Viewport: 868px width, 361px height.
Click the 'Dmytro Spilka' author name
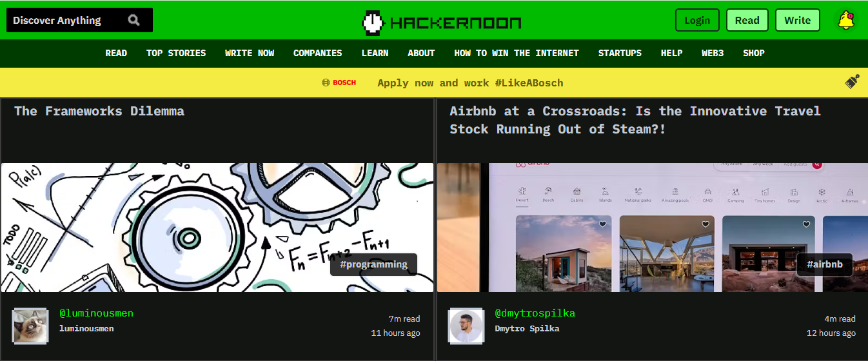pyautogui.click(x=527, y=329)
